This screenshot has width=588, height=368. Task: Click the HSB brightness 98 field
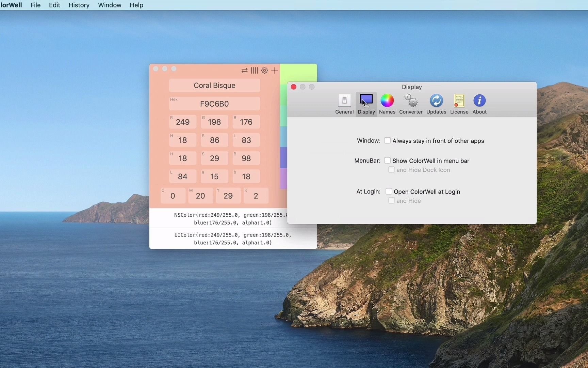point(246,158)
